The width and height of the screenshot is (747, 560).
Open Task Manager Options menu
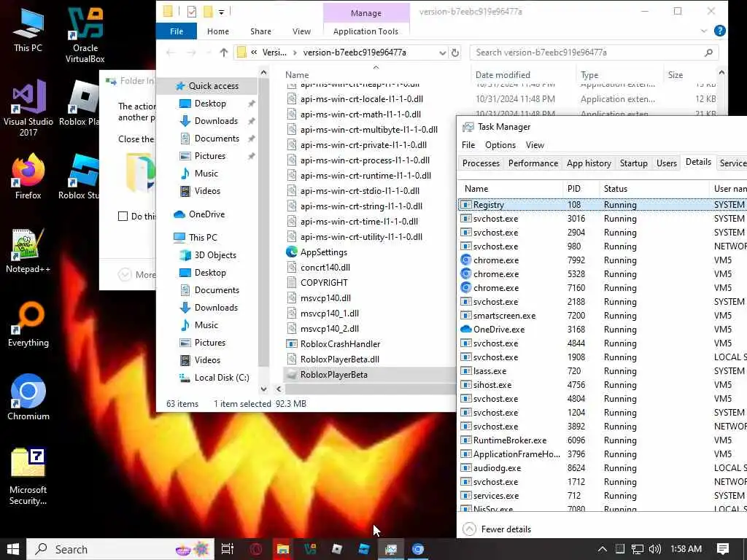500,145
